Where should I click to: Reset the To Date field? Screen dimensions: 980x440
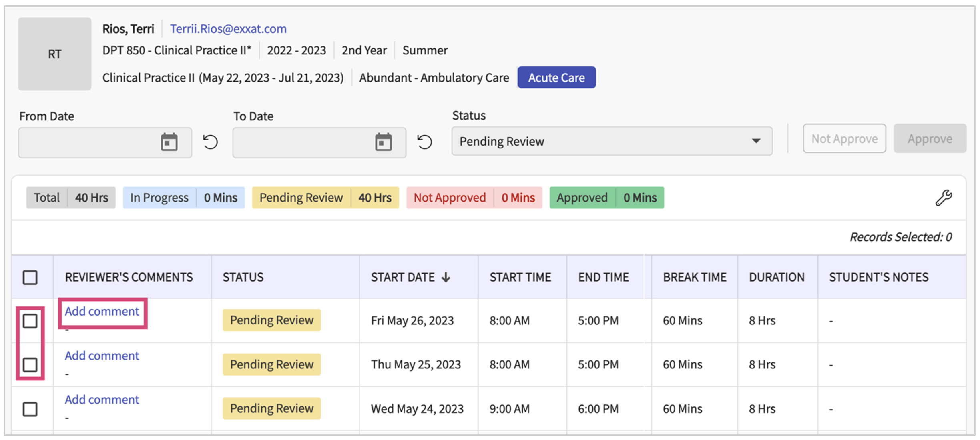424,142
